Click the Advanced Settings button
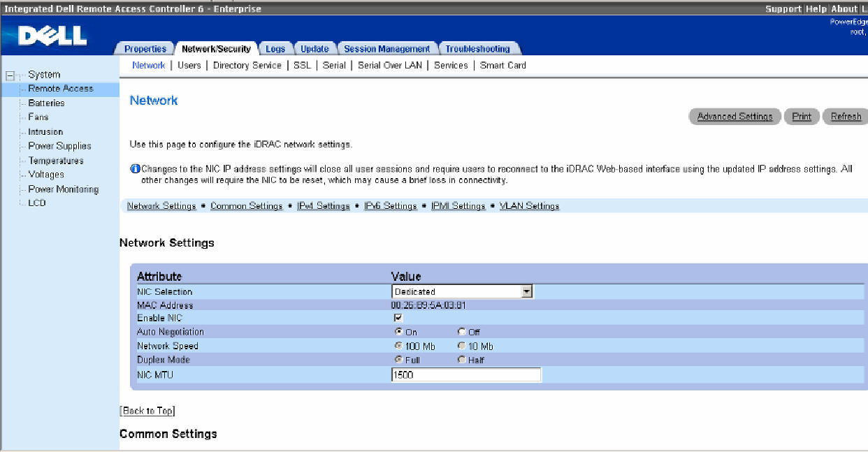Viewport: 868px width, 452px height. click(735, 117)
